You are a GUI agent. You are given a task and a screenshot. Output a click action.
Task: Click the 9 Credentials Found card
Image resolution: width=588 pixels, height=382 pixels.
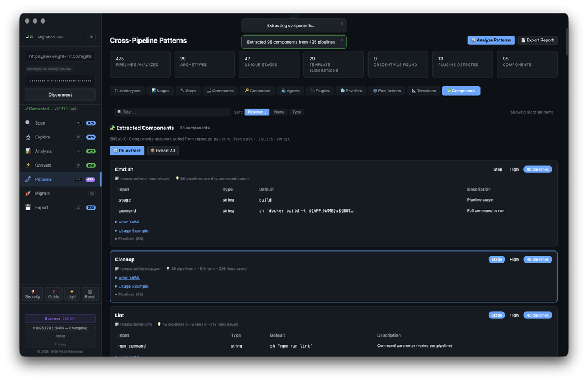398,64
